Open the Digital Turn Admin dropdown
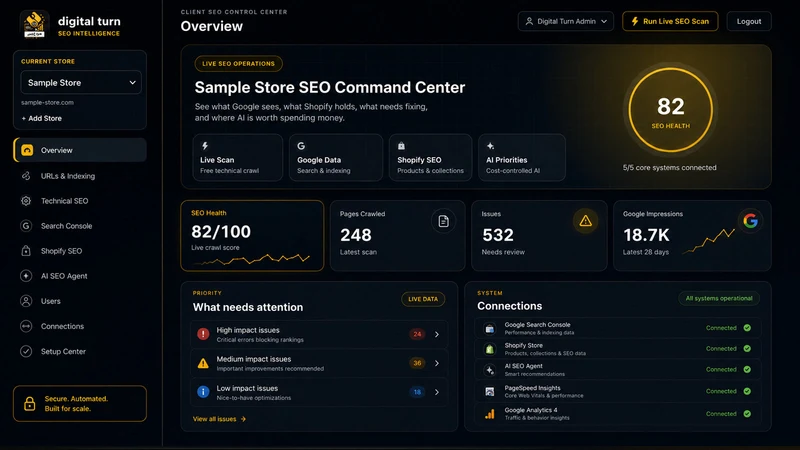Image resolution: width=800 pixels, height=450 pixels. point(566,21)
